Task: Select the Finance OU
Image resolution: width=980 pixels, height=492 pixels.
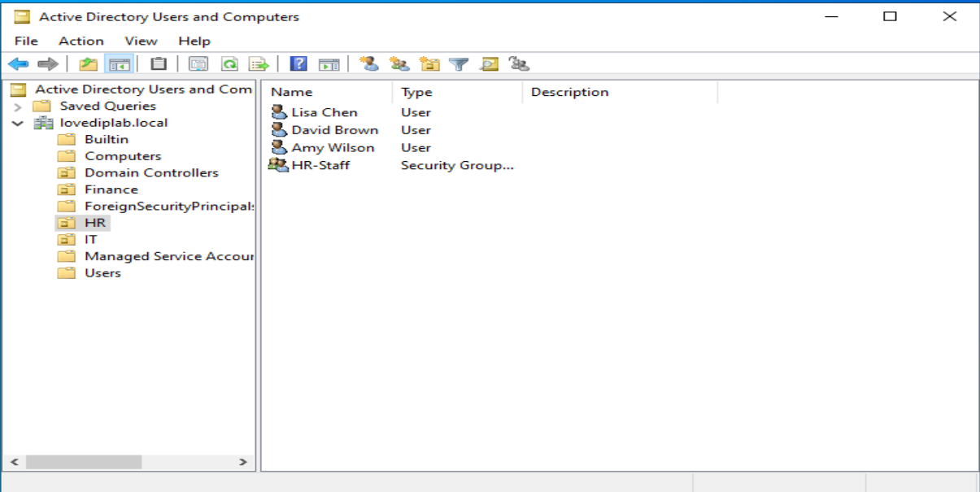Action: click(x=111, y=189)
